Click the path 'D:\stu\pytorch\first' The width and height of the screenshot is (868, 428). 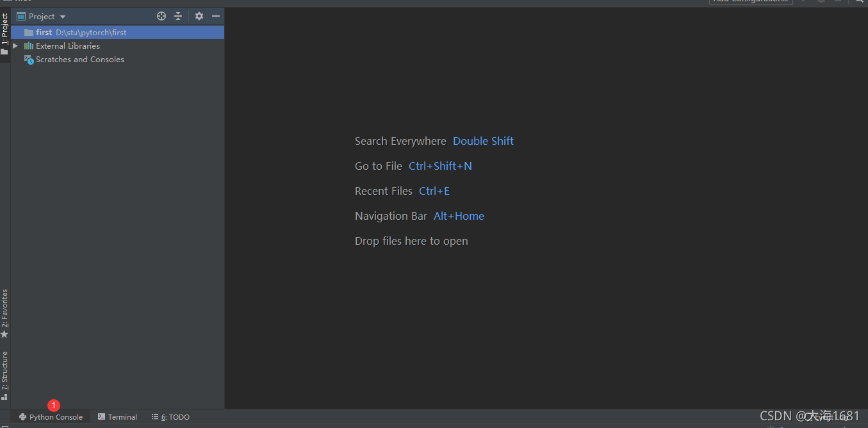[91, 32]
